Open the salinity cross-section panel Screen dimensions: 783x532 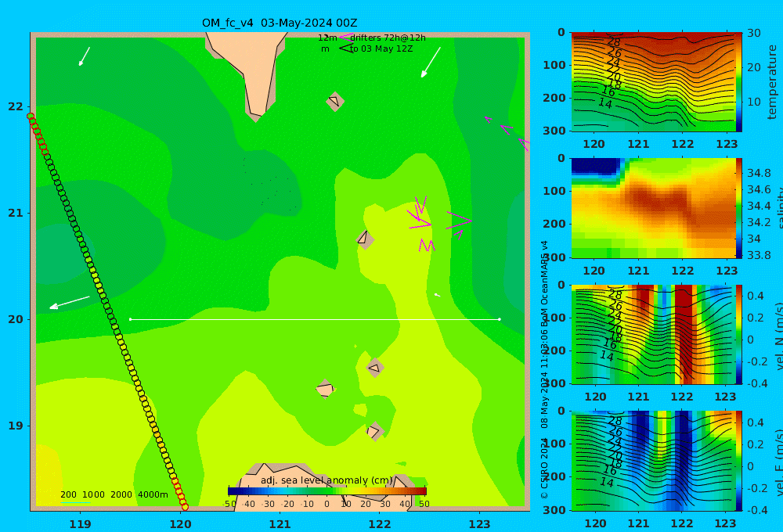tap(653, 208)
